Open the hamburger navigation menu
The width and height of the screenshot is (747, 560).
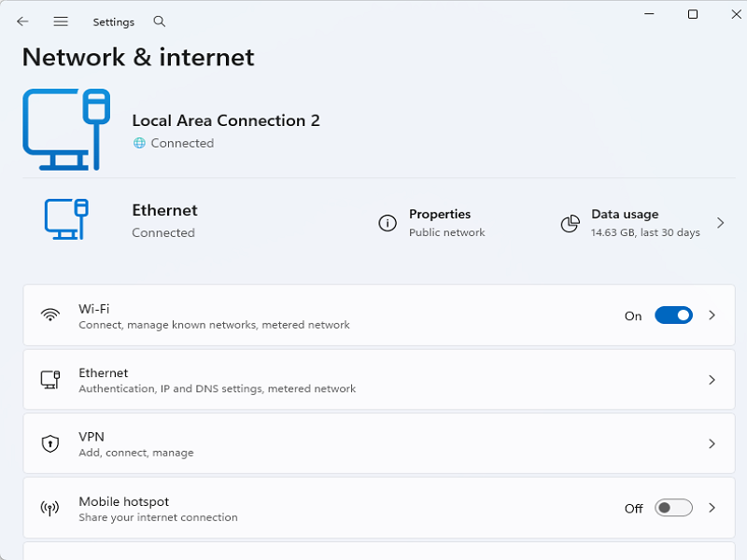pos(61,21)
